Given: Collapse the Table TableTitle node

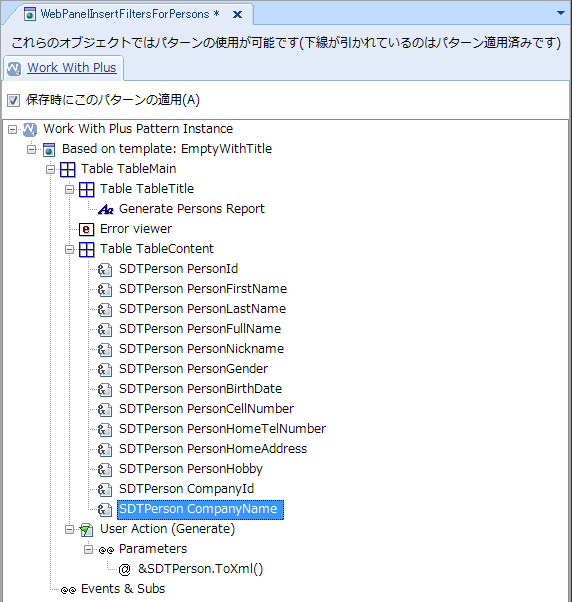Looking at the screenshot, I should (69, 189).
